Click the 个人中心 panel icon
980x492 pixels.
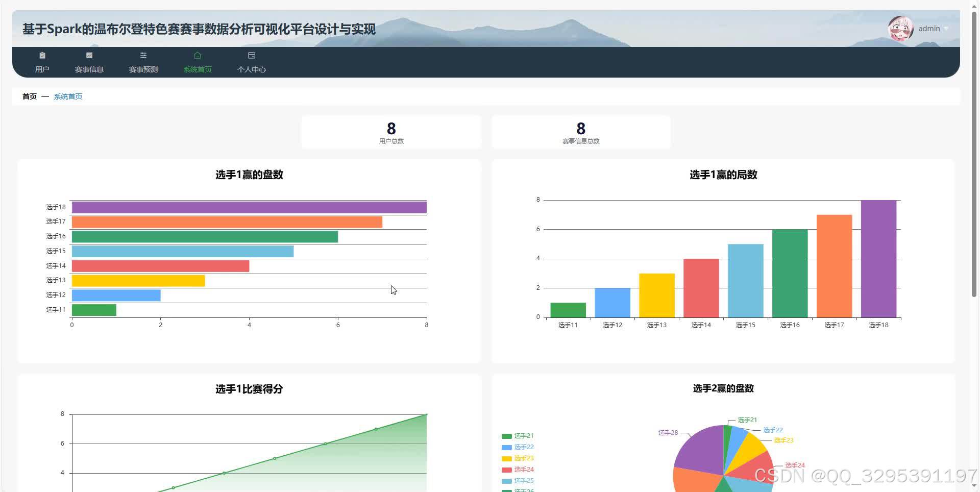click(x=251, y=55)
